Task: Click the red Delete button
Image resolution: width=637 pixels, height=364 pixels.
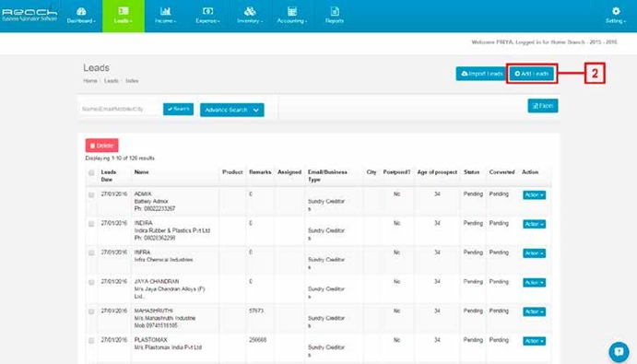Action: tap(102, 146)
